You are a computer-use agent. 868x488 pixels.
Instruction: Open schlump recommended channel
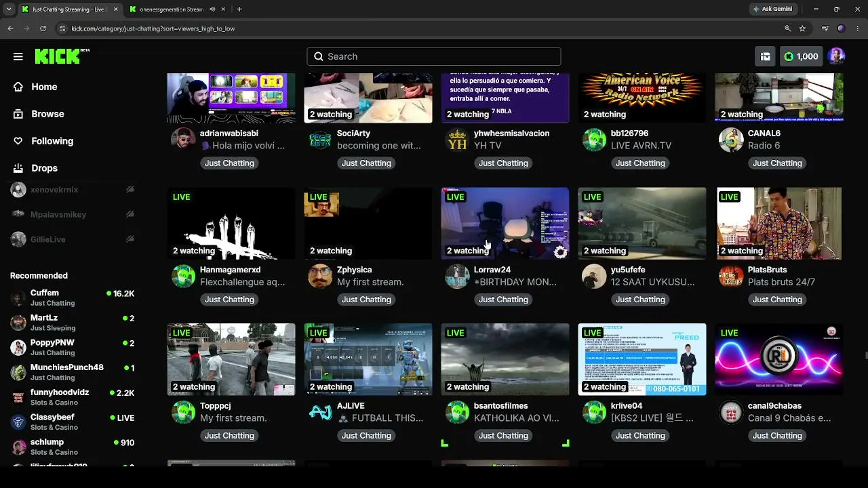[x=73, y=447]
